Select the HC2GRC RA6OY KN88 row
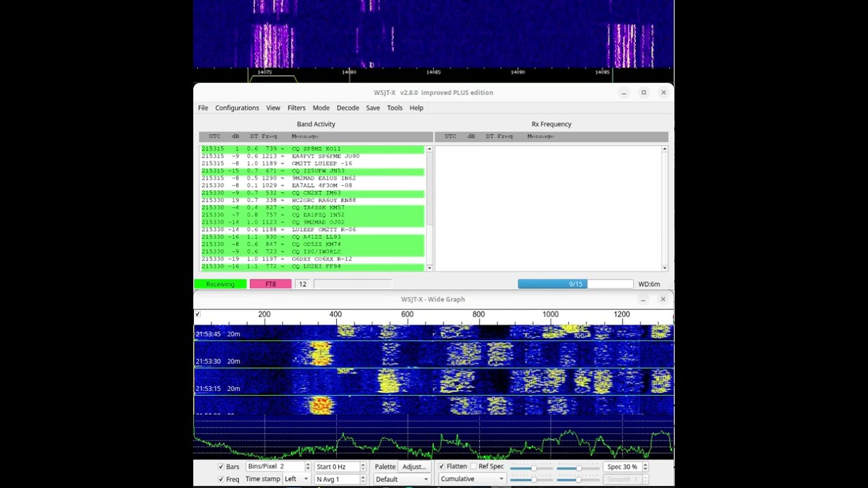The image size is (868, 488). tap(313, 200)
